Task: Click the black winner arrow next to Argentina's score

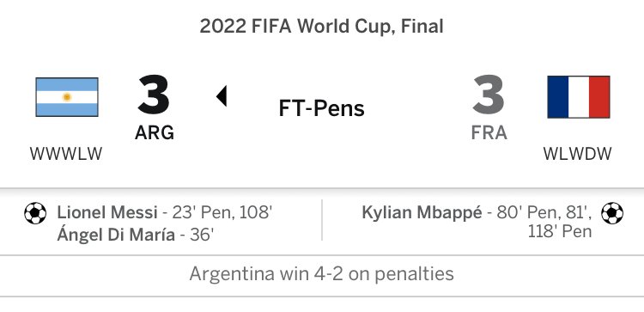Action: 222,96
